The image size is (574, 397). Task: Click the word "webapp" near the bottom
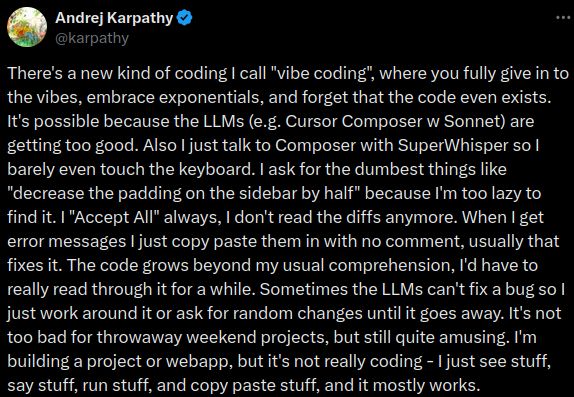point(198,362)
